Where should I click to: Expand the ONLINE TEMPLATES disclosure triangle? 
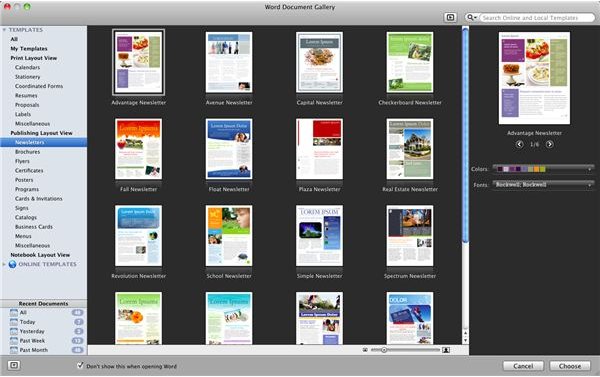pos(4,264)
